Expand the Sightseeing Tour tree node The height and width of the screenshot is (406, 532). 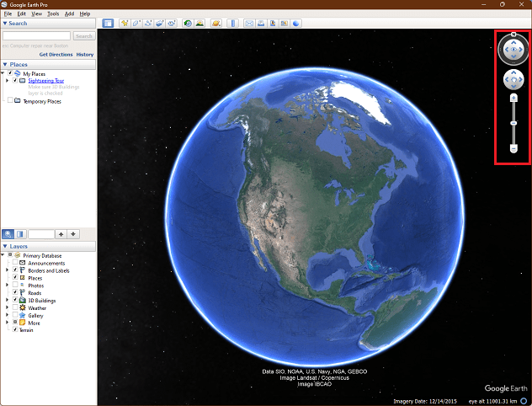(x=8, y=81)
